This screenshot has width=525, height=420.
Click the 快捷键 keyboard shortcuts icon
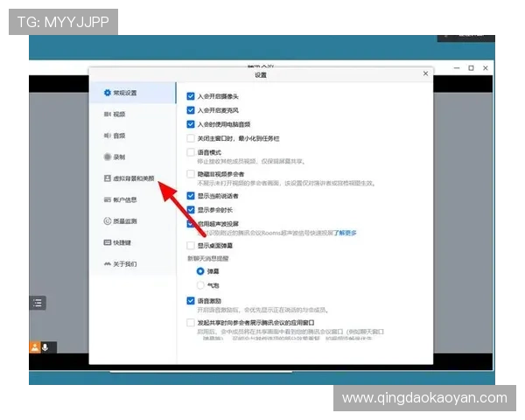pos(107,242)
